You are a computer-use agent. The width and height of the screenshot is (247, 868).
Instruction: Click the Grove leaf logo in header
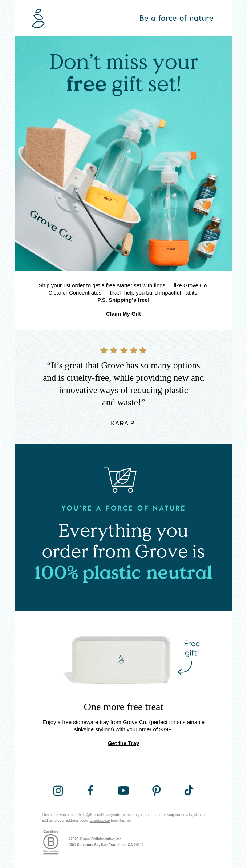[38, 19]
